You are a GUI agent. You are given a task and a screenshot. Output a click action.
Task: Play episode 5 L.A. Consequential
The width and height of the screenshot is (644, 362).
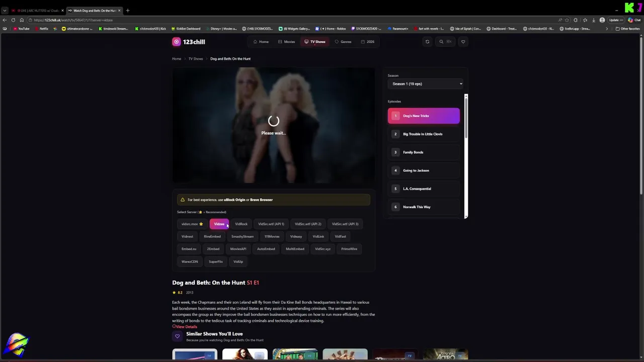424,189
